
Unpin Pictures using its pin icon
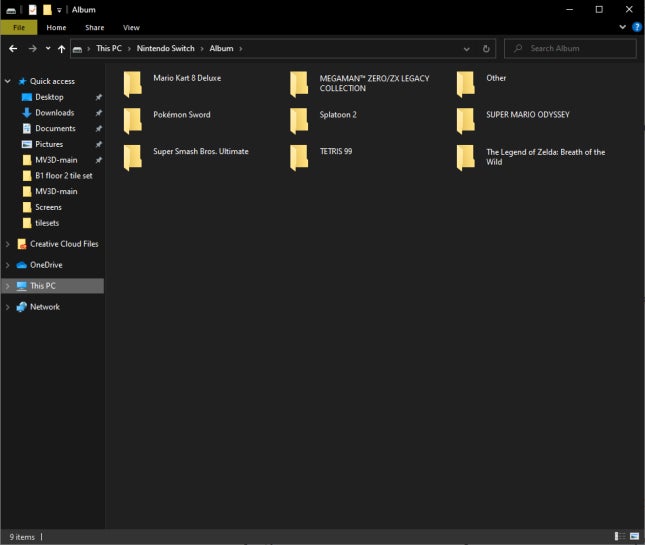coord(99,144)
